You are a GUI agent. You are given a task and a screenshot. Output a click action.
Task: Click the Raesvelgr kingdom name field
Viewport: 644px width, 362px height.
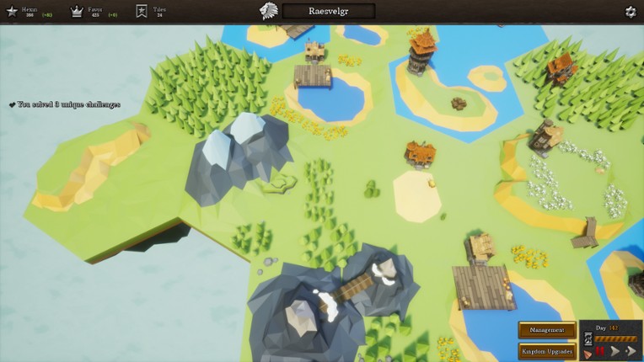(x=329, y=12)
